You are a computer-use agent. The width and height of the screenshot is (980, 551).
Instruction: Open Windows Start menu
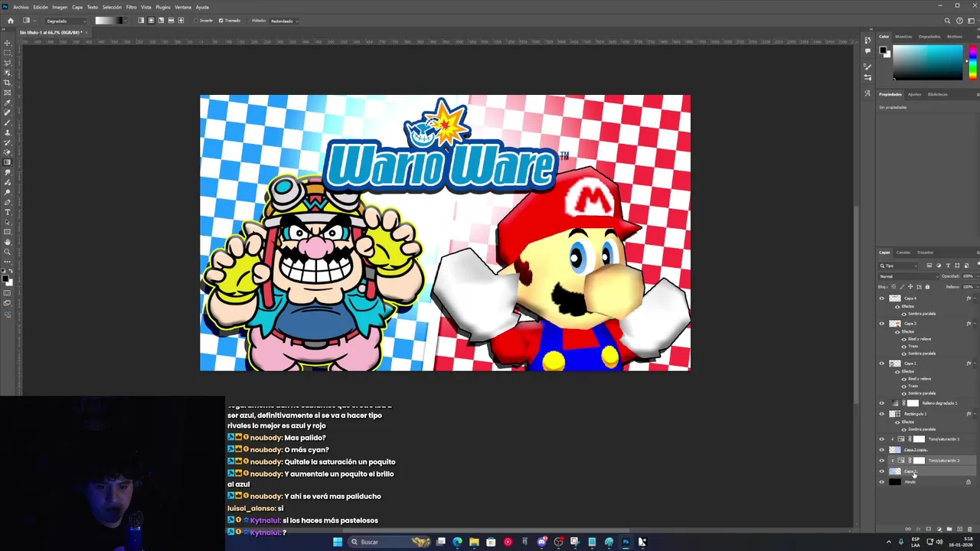coord(338,542)
